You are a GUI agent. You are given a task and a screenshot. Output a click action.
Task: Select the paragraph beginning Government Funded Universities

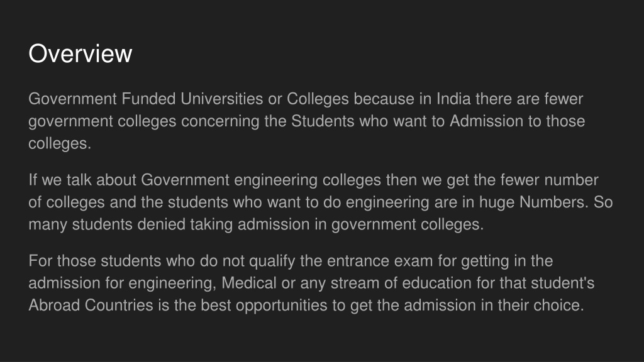pyautogui.click(x=306, y=121)
